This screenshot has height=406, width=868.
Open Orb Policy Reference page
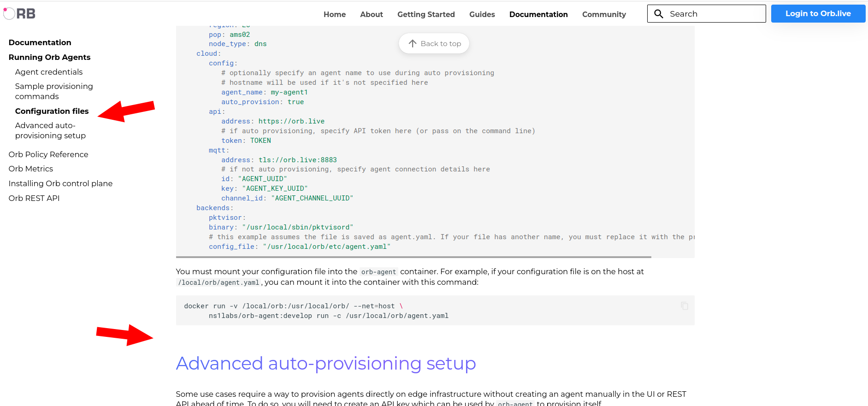(48, 154)
